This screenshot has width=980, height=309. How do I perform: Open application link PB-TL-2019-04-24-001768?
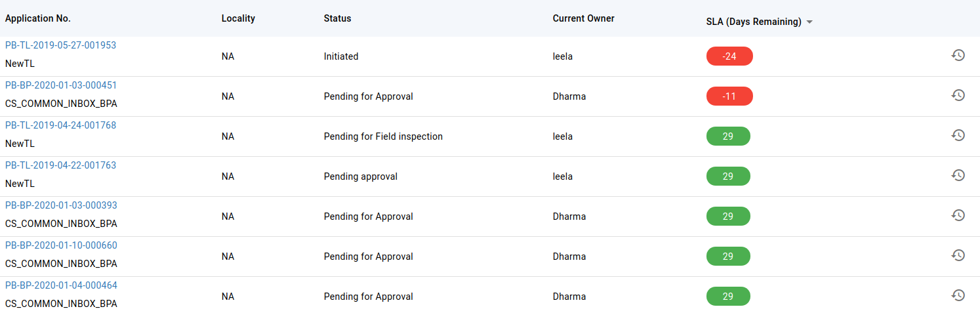[60, 125]
